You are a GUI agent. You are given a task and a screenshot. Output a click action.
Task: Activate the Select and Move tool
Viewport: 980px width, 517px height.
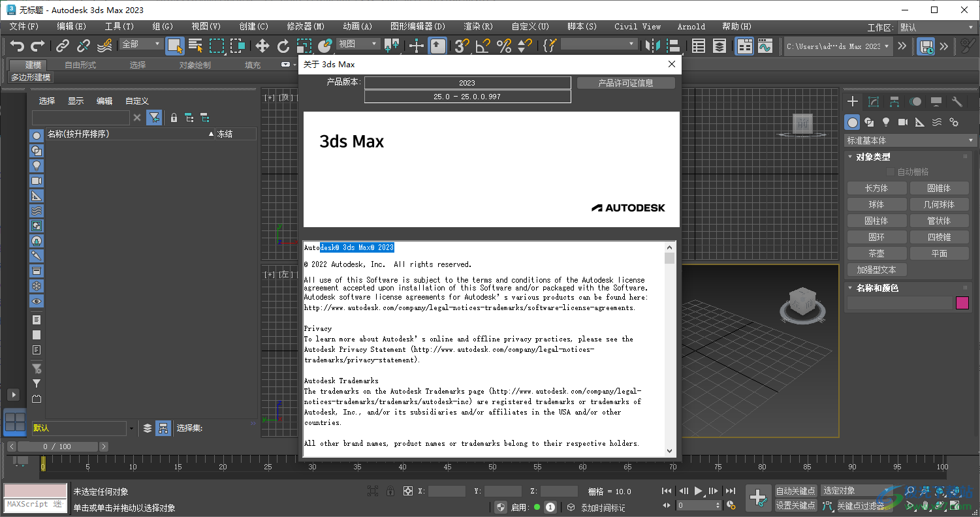(x=262, y=46)
